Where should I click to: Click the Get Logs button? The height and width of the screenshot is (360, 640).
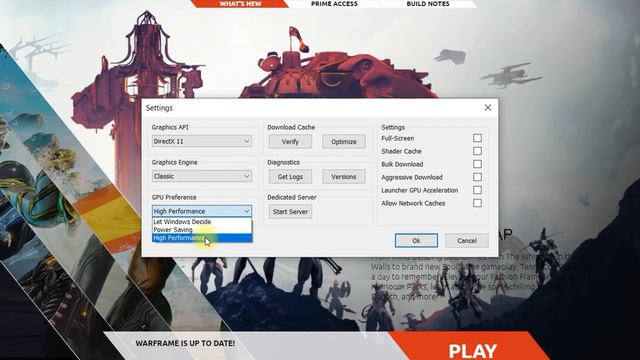[290, 177]
